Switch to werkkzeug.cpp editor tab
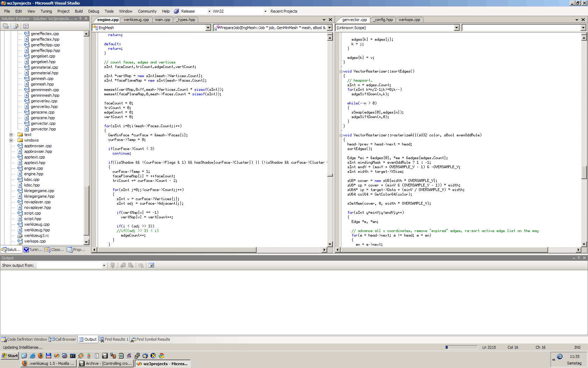The height and width of the screenshot is (368, 588). (x=136, y=20)
